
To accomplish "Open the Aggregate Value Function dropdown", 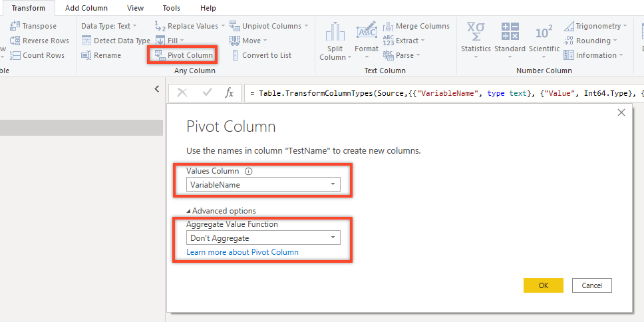I will [x=263, y=238].
